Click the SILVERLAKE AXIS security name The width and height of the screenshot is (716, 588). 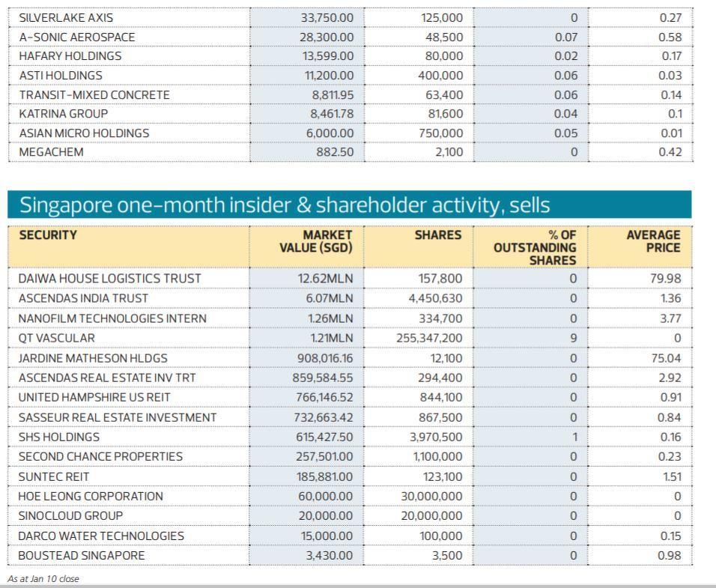click(x=66, y=17)
